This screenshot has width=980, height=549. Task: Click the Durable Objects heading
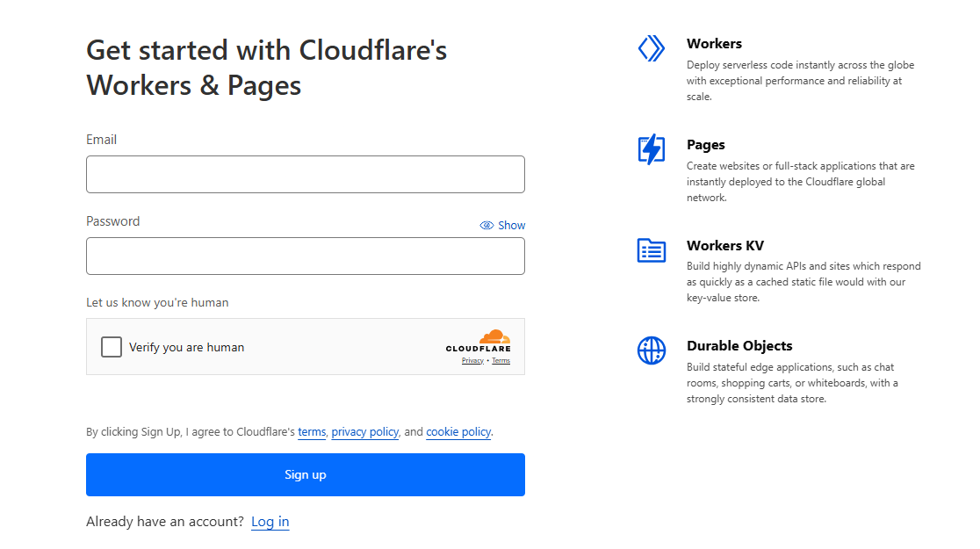pos(739,346)
